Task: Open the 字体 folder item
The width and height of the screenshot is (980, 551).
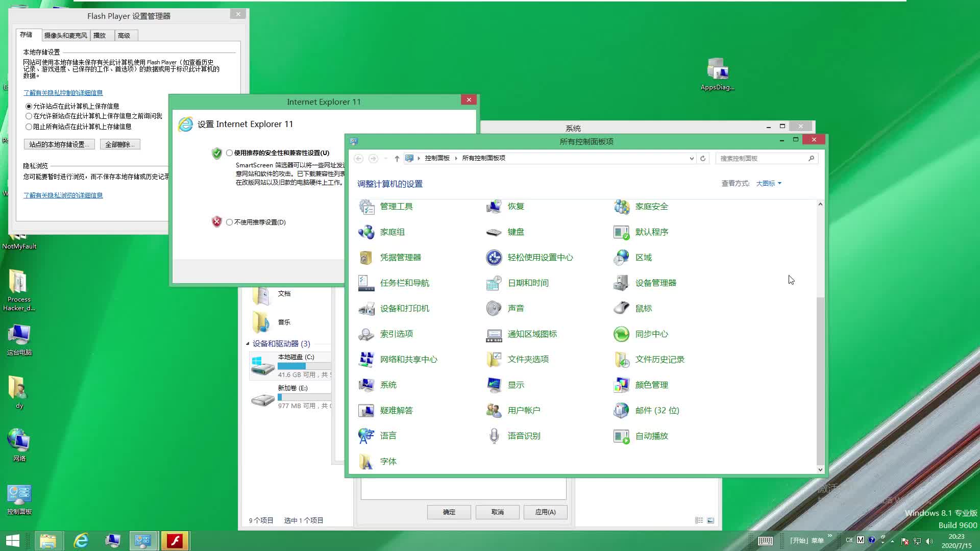Action: click(x=377, y=462)
